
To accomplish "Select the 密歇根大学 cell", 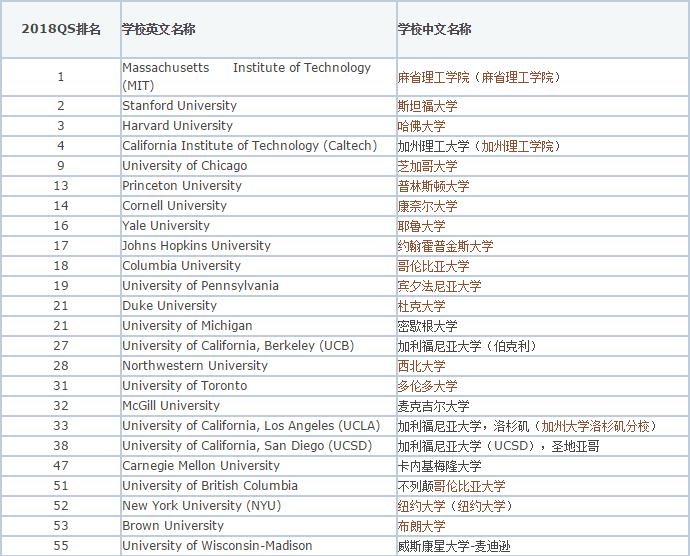I will coord(543,326).
